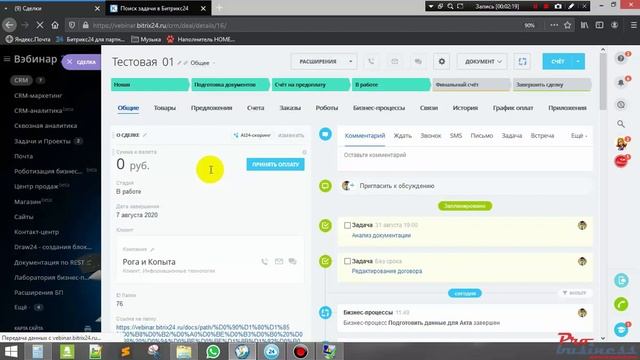Expand the СЧЁТ button arrow
Viewport: 640px width, 360px height.
tap(578, 62)
